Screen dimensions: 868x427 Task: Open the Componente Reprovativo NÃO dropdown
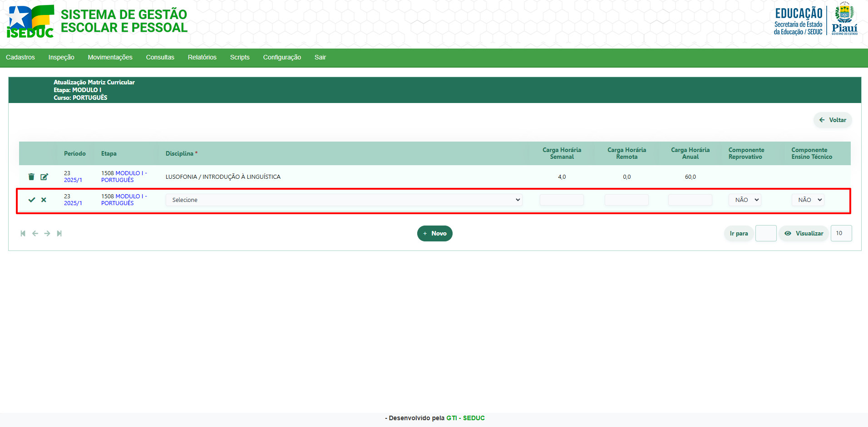pos(745,200)
